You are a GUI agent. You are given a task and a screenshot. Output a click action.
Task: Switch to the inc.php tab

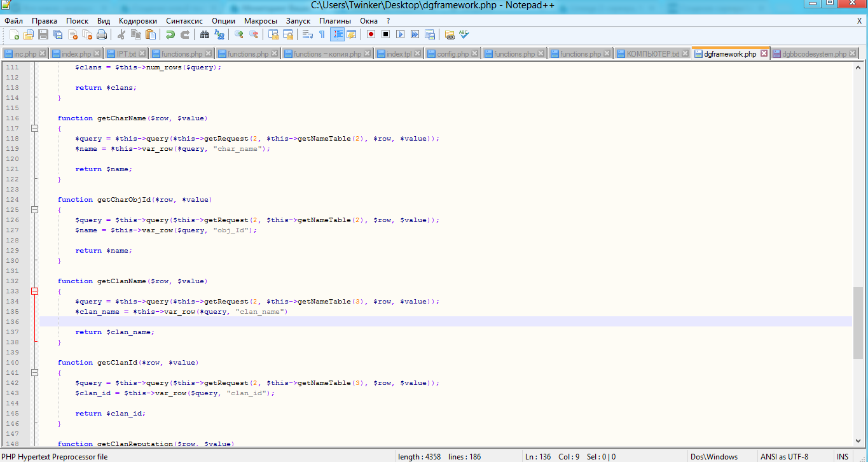coord(25,54)
